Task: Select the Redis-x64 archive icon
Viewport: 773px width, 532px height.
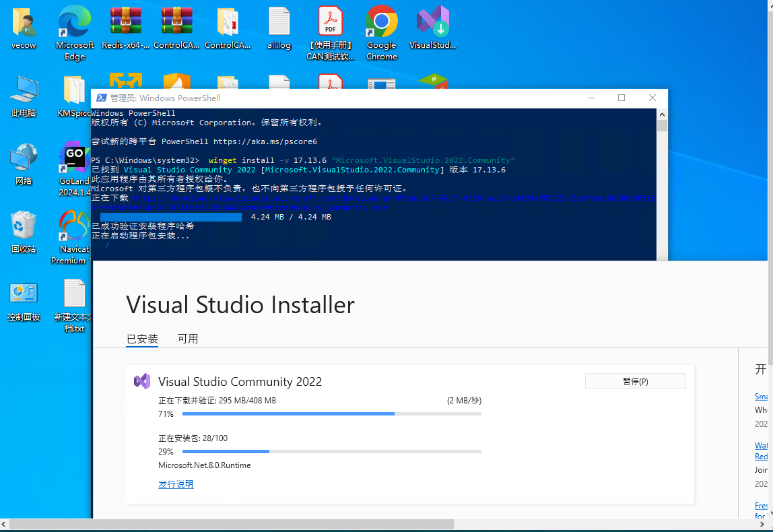Action: tap(125, 28)
